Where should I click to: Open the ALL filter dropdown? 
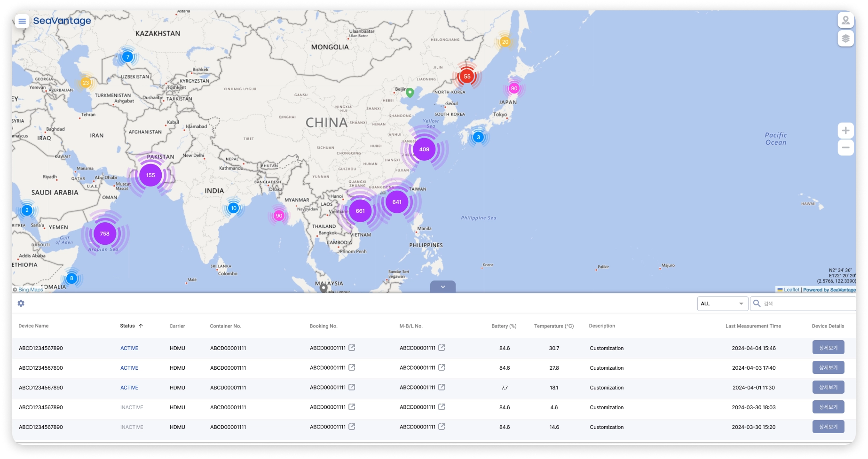[x=722, y=303]
